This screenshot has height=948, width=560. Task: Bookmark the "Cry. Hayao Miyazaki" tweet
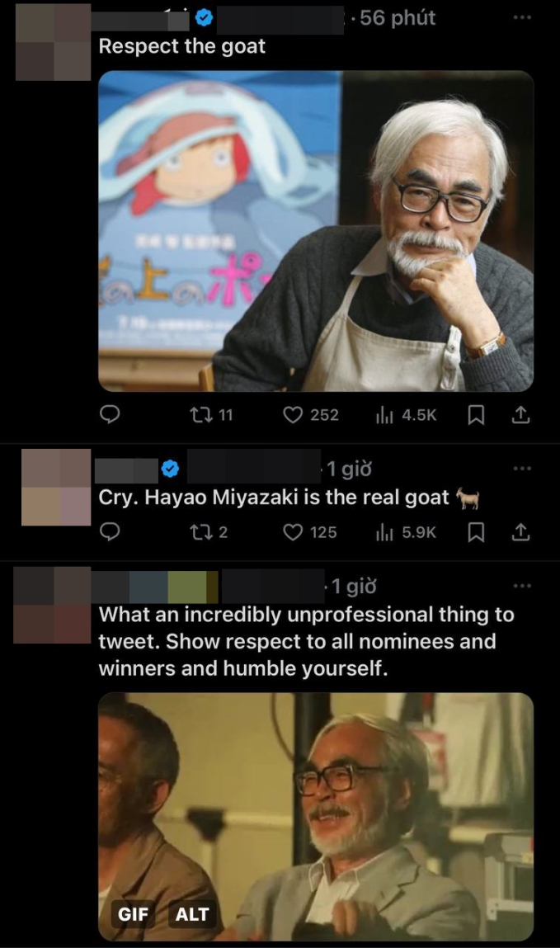coord(476,533)
